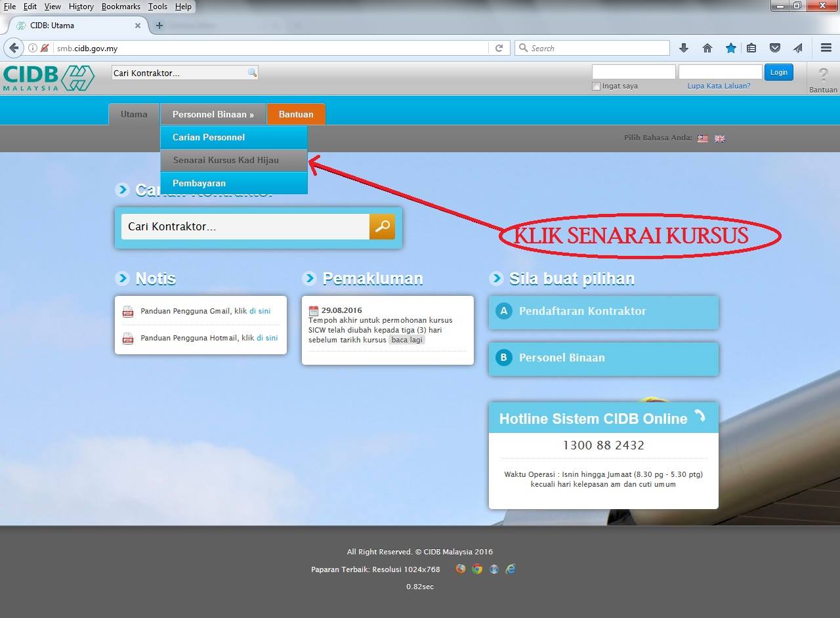The image size is (840, 618).
Task: Click the blue Login button
Action: 779,72
